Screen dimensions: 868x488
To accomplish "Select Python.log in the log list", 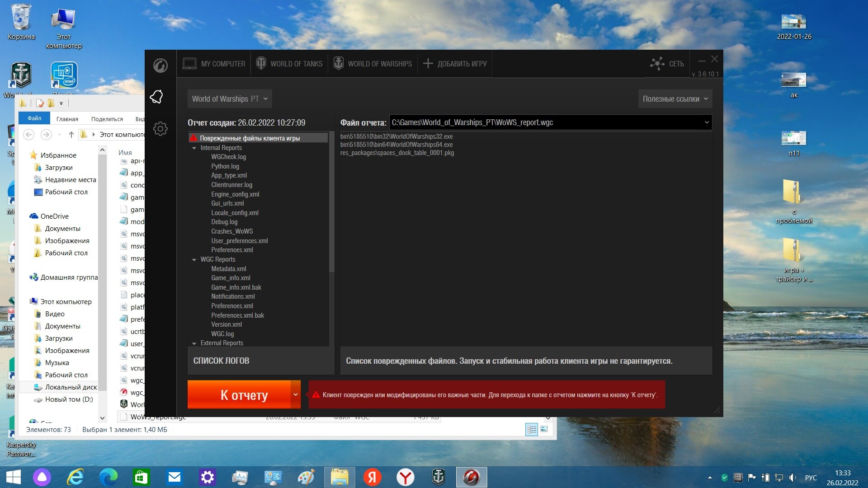I will (225, 166).
